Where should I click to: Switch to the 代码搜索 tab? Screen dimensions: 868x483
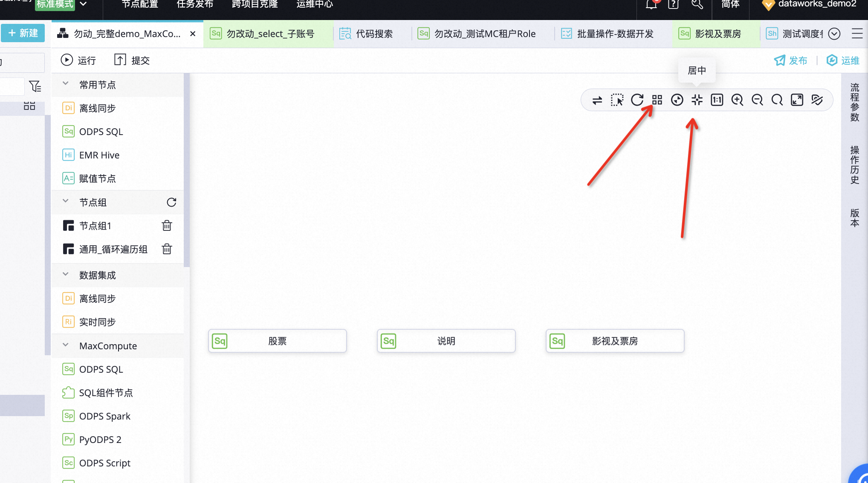374,34
